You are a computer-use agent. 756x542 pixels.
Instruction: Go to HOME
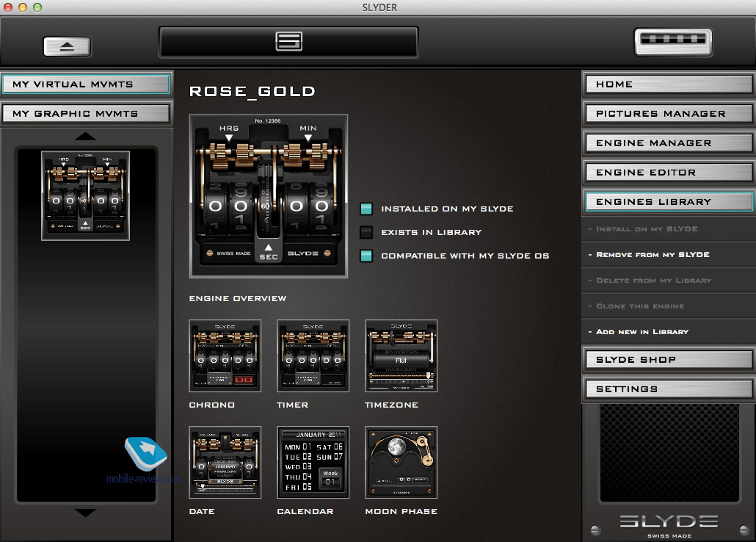(669, 84)
